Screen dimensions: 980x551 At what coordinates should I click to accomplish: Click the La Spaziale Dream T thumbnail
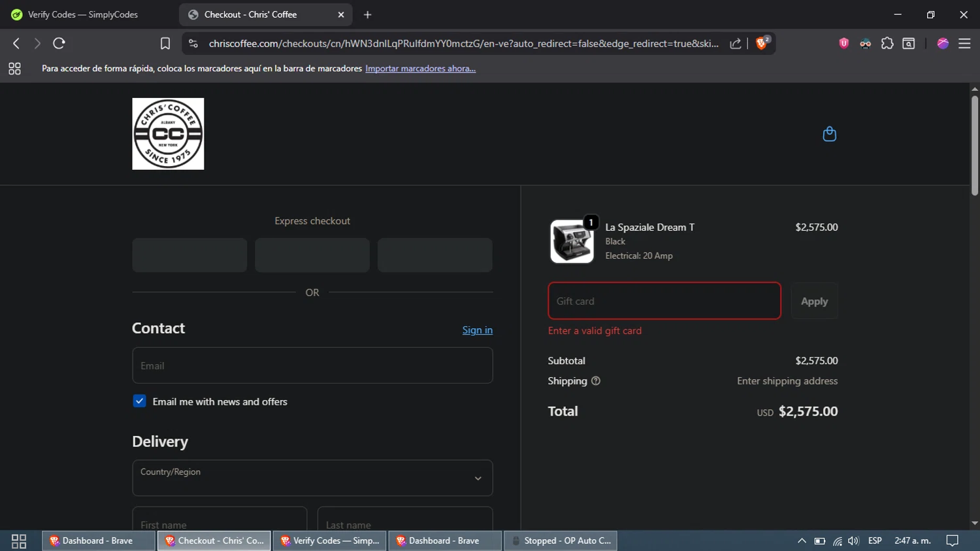pos(572,241)
